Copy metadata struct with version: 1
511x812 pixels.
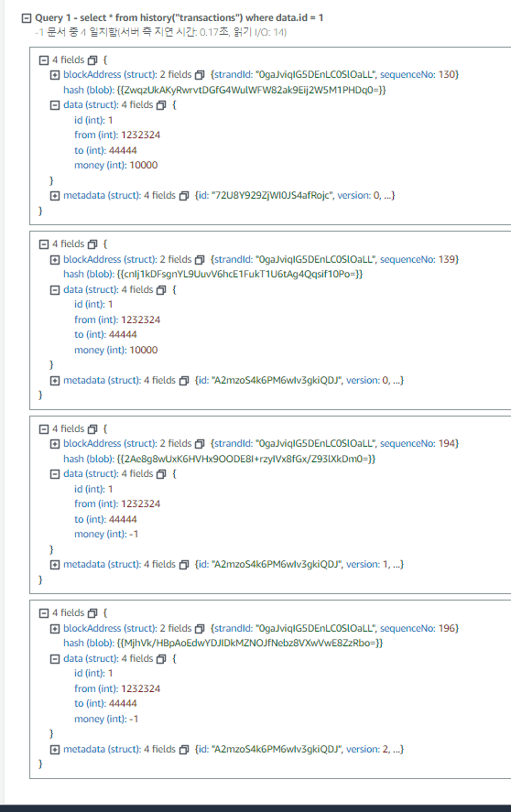point(184,565)
